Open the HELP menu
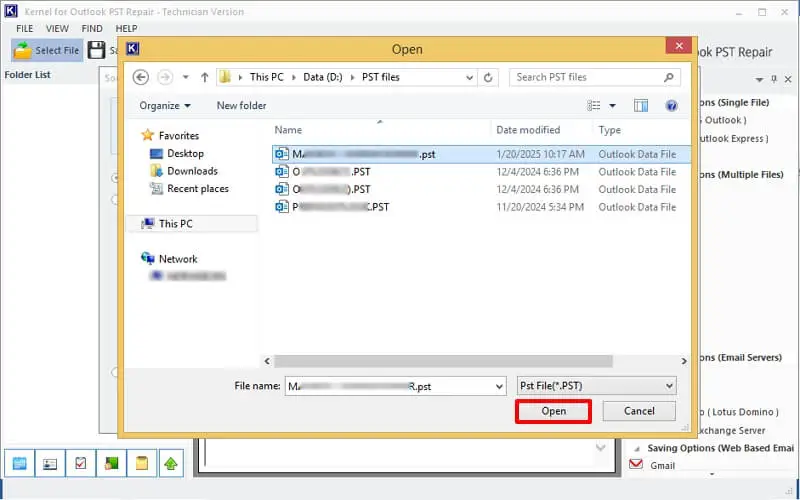The height and width of the screenshot is (500, 800). coord(126,29)
